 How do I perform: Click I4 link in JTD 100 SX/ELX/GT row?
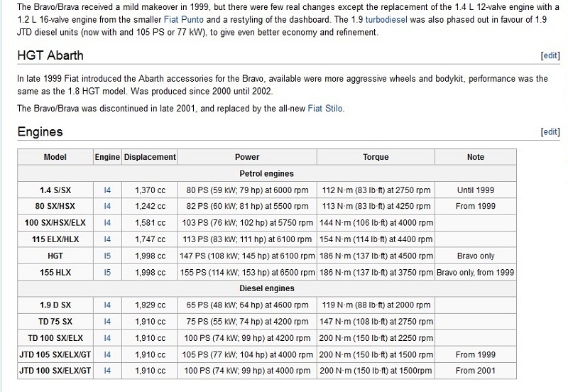click(107, 371)
